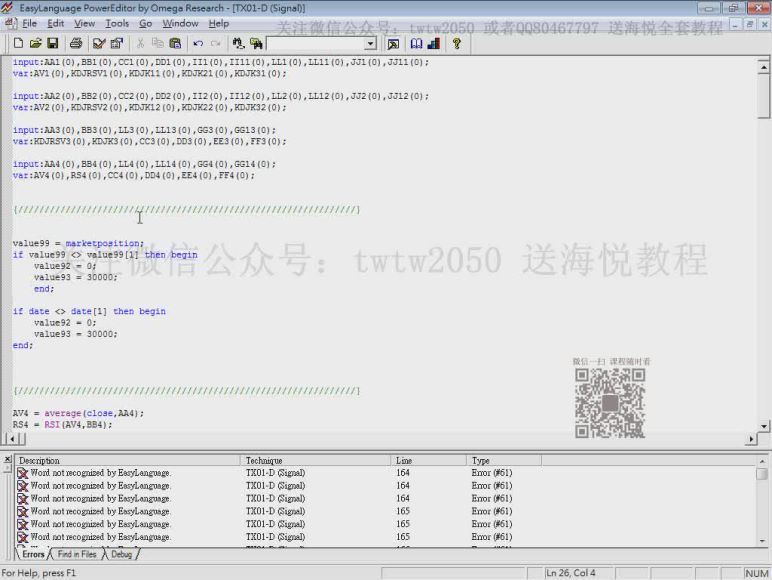Open help with the question mark icon

coord(457,44)
